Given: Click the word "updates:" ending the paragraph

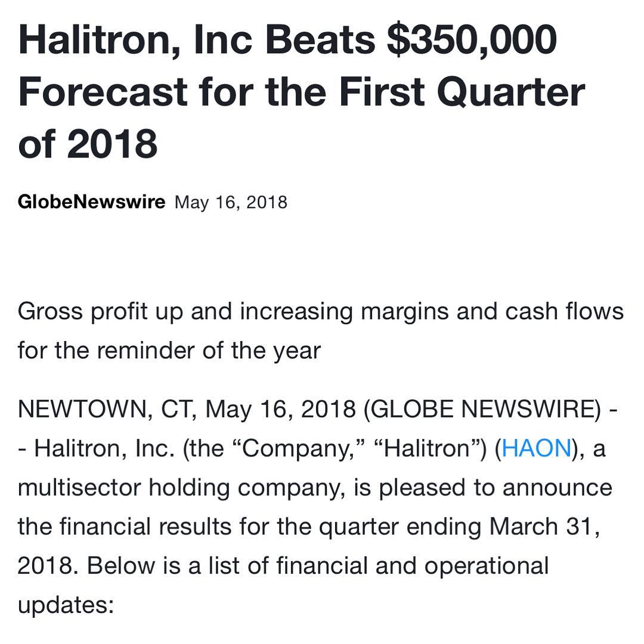Looking at the screenshot, I should pos(66,606).
